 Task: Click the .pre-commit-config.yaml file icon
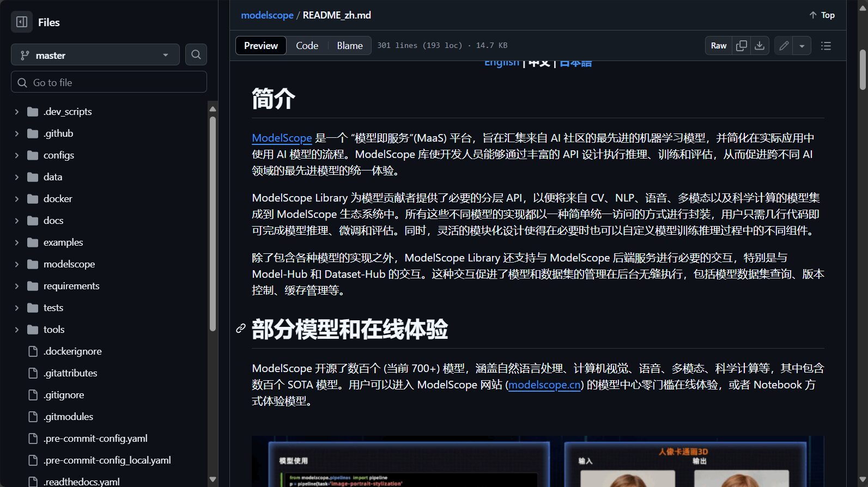coord(33,439)
